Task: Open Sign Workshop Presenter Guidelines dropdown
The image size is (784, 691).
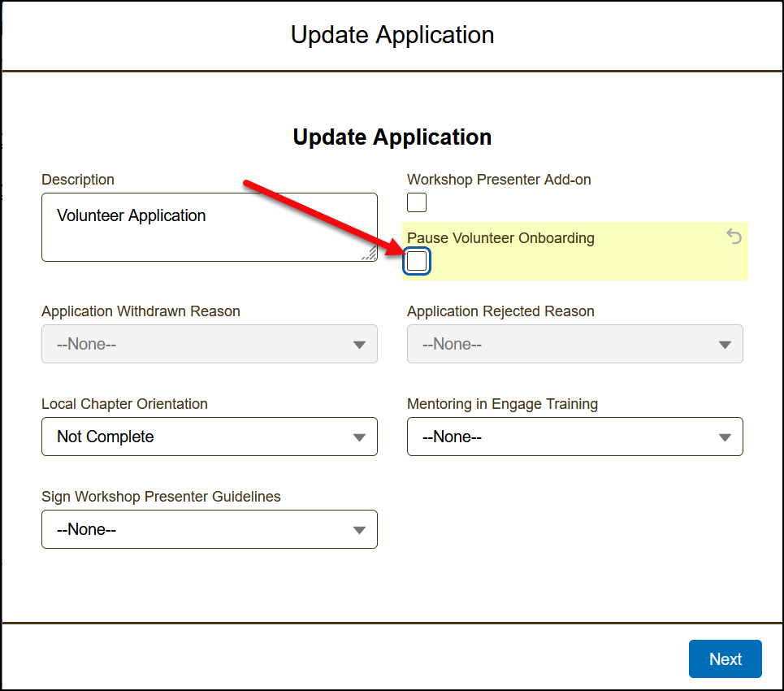Action: [x=209, y=529]
